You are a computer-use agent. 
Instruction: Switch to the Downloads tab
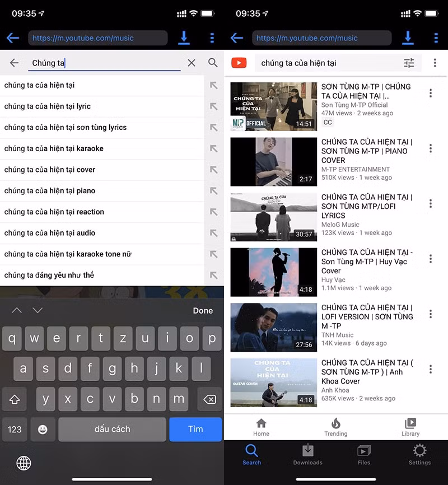(308, 454)
